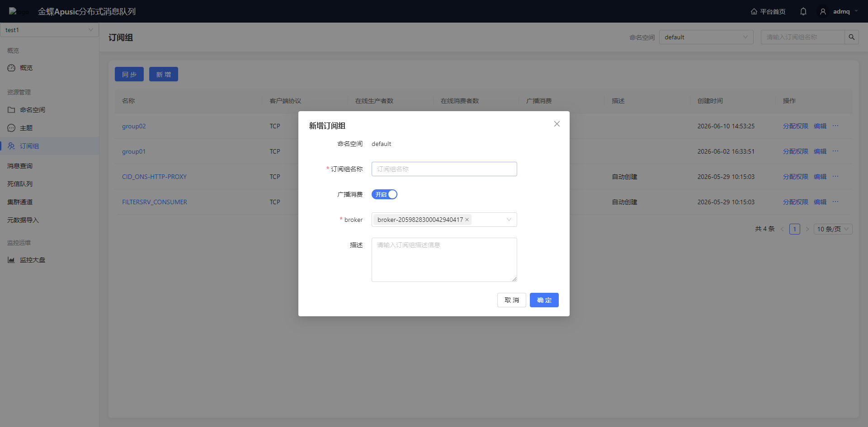868x427 pixels.
Task: Open the 10 条/页 page size dropdown
Action: pos(833,229)
